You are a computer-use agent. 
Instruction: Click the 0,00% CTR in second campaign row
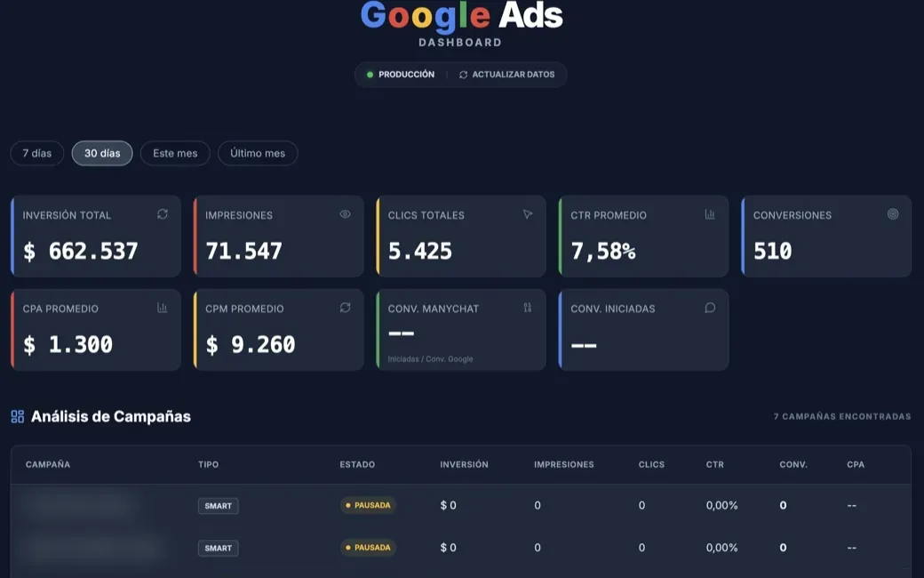pyautogui.click(x=721, y=548)
